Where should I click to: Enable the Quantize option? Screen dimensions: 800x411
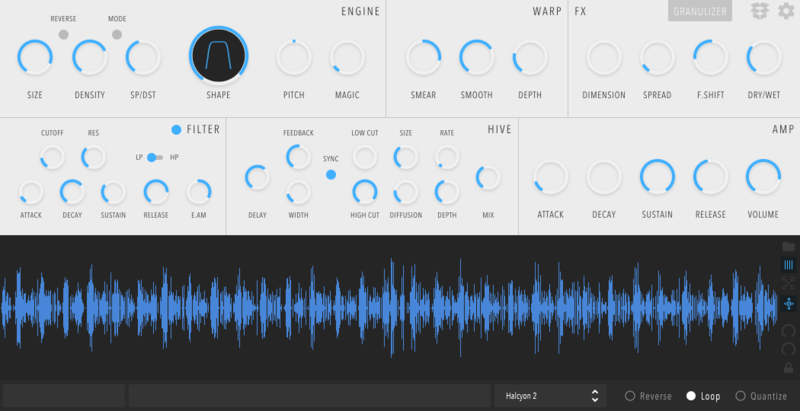click(741, 396)
